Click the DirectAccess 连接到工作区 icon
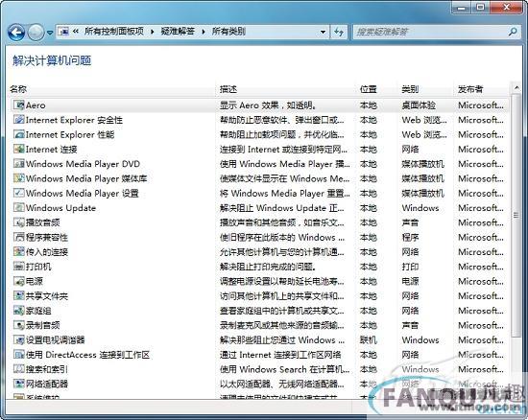The width and height of the screenshot is (528, 420). (18, 354)
